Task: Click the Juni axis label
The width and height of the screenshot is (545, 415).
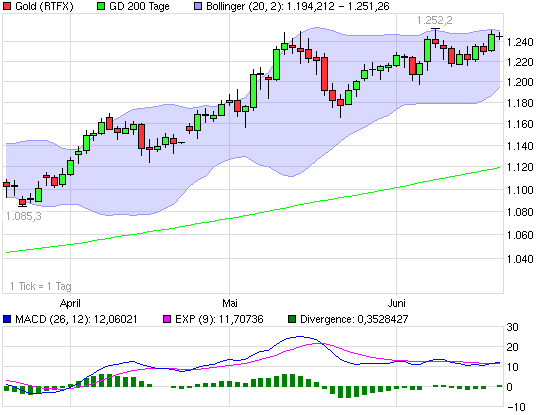Action: point(397,303)
